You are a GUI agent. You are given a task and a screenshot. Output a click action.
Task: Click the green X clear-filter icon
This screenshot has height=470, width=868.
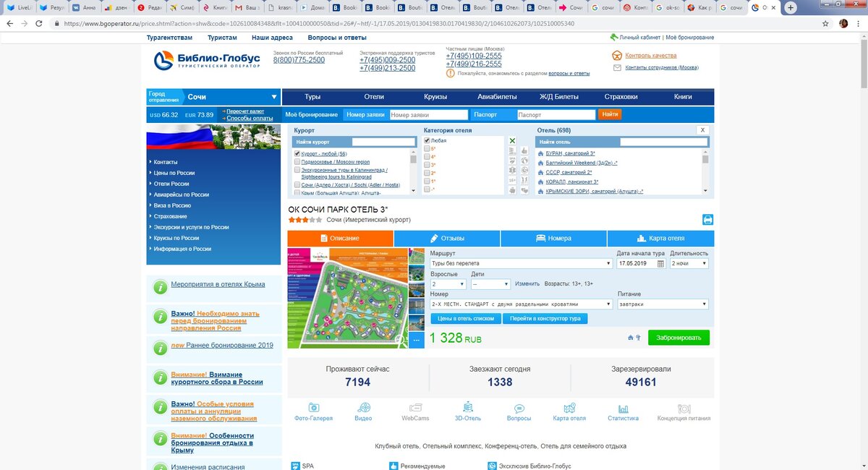(512, 141)
